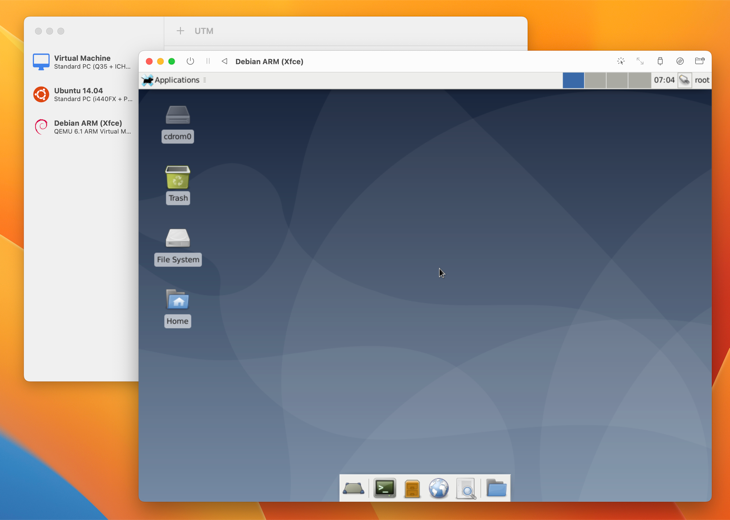Launch the web browser globe icon
The width and height of the screenshot is (730, 520).
(x=439, y=488)
